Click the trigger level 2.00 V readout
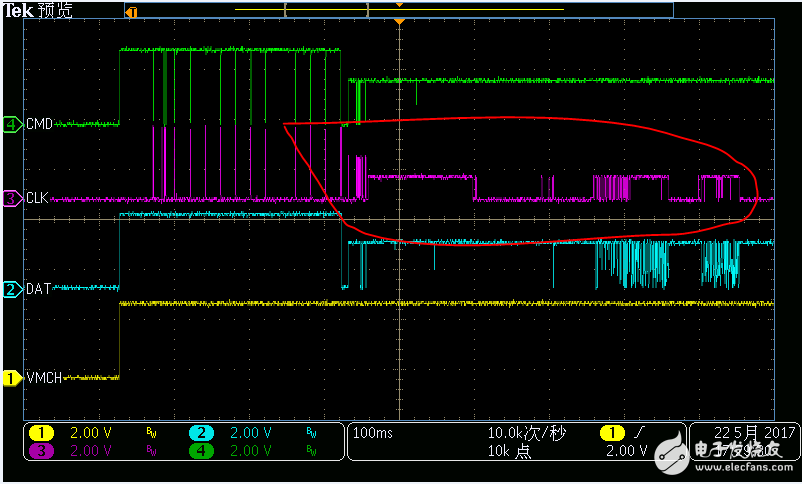The width and height of the screenshot is (802, 484). pyautogui.click(x=627, y=451)
